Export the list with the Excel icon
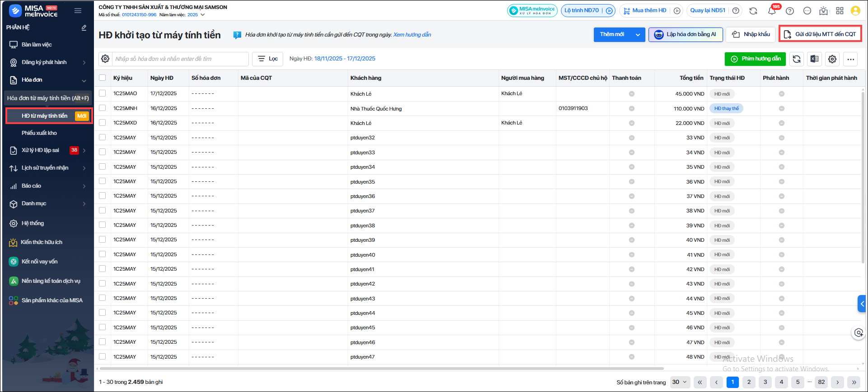 click(815, 59)
